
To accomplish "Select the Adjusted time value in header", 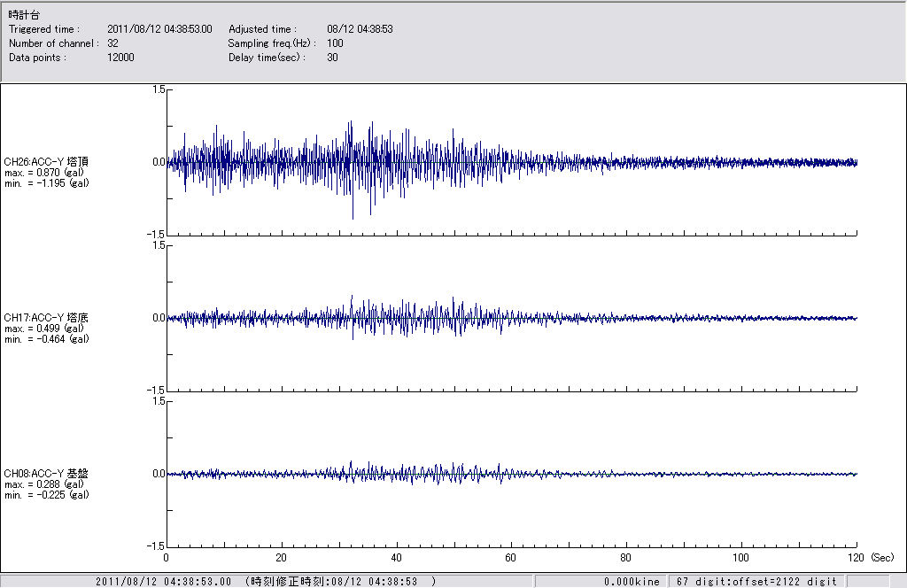I will pos(360,29).
